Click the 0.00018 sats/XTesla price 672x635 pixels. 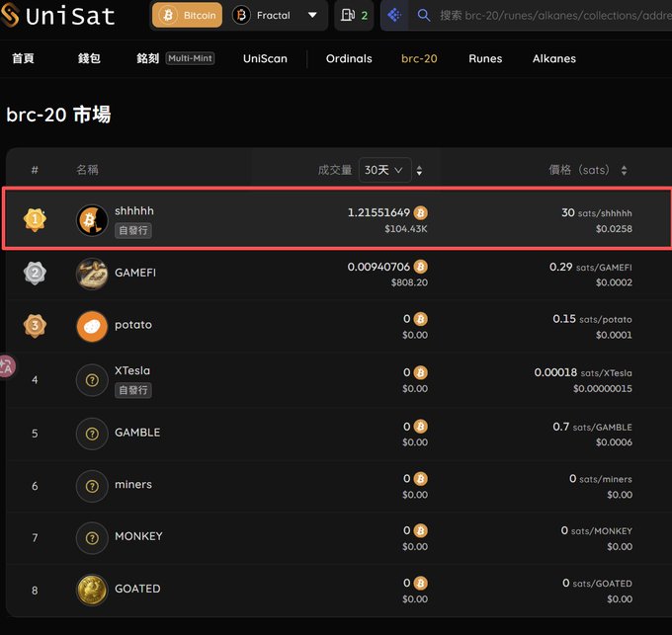tap(583, 372)
